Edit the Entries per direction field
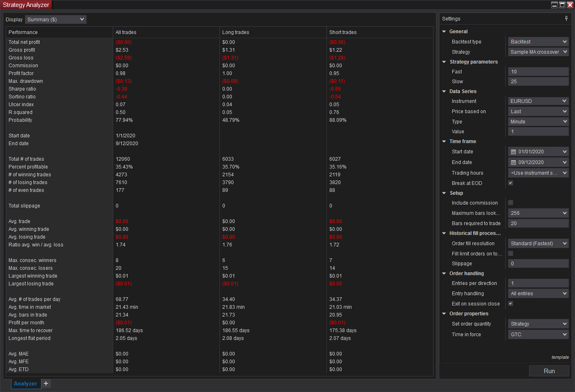Image resolution: width=575 pixels, height=392 pixels. tap(538, 283)
